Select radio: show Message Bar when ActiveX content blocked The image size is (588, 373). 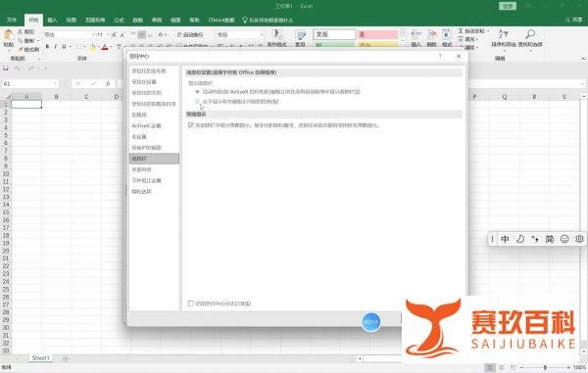click(x=198, y=91)
